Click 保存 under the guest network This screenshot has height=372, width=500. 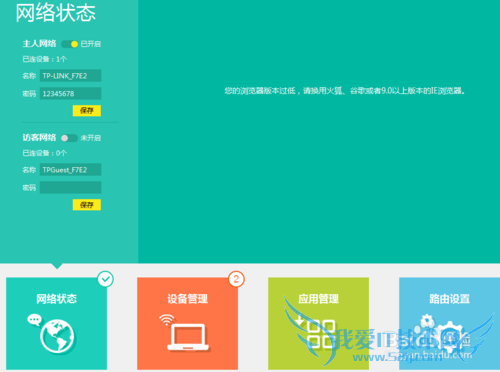(87, 205)
